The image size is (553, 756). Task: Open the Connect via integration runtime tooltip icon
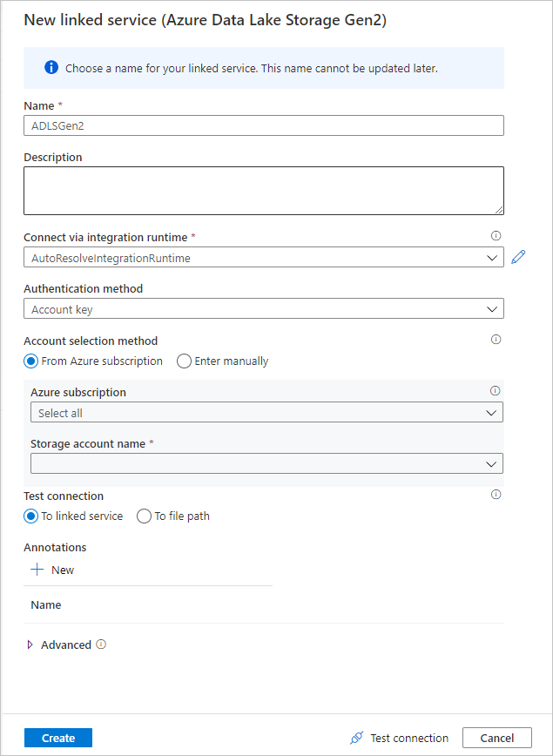pos(496,235)
